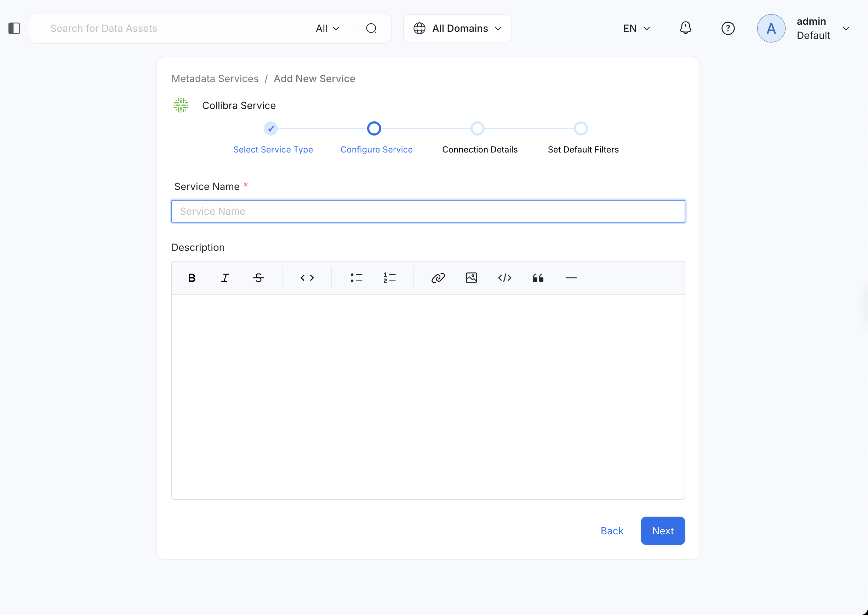Screen dimensions: 868x615
Task: Focus the Service Name input field
Action: click(428, 211)
